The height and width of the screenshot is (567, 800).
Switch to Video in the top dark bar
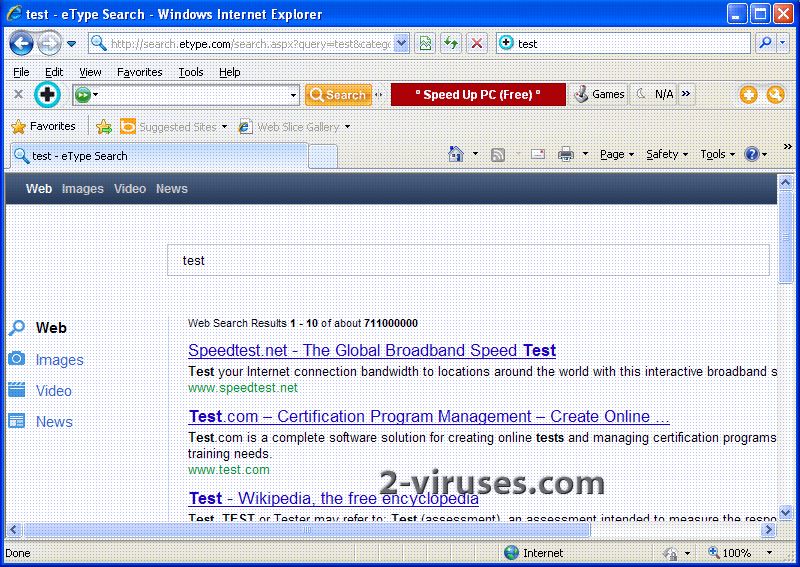[130, 189]
